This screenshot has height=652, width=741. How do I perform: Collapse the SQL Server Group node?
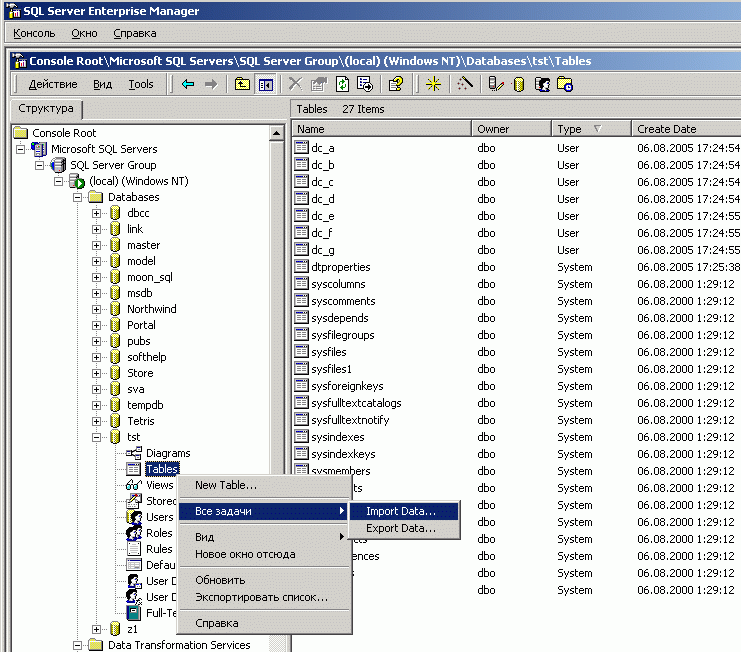(x=40, y=165)
